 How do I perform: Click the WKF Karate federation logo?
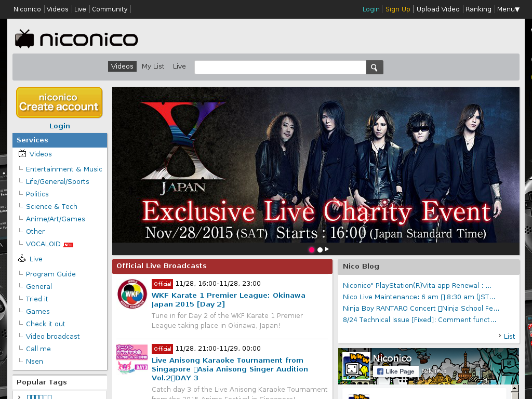coord(132,294)
